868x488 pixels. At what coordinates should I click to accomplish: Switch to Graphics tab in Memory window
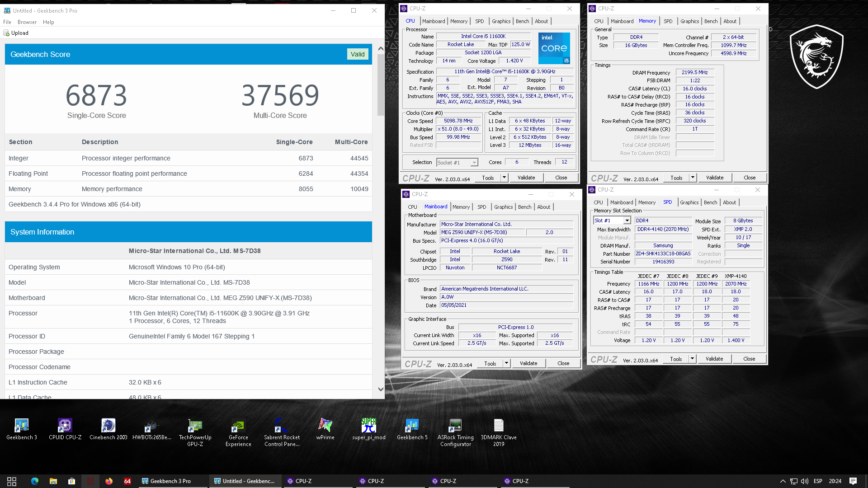click(689, 21)
